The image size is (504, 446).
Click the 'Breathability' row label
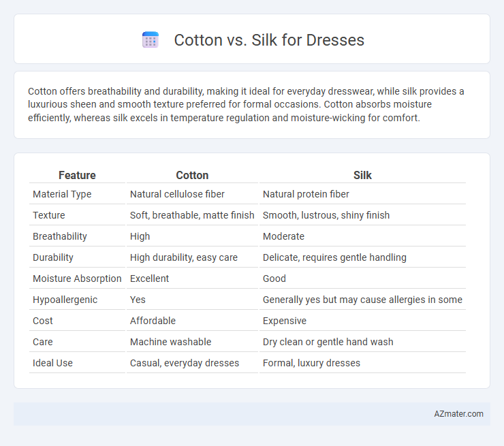coord(60,236)
